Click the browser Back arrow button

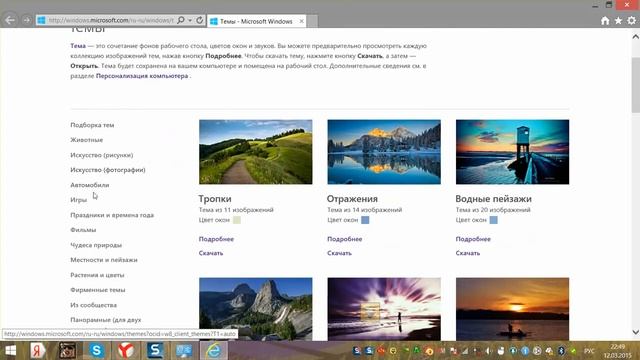coord(10,20)
